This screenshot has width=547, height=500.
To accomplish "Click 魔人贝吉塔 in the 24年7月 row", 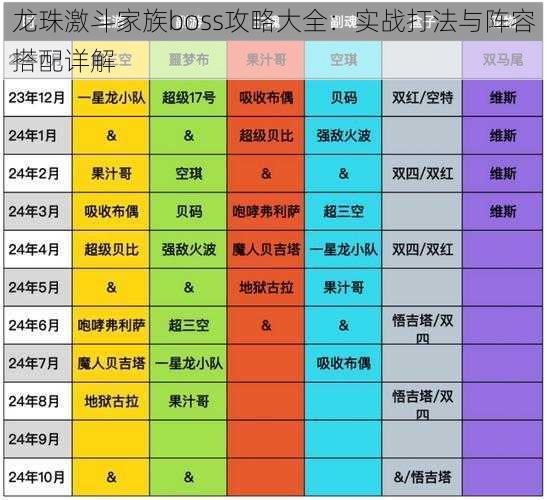I will pos(111,363).
